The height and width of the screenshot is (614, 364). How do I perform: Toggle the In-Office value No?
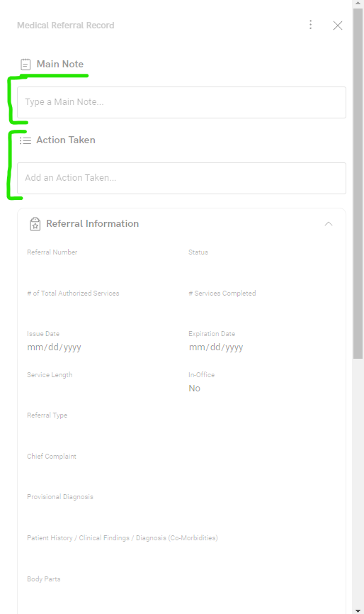(194, 388)
